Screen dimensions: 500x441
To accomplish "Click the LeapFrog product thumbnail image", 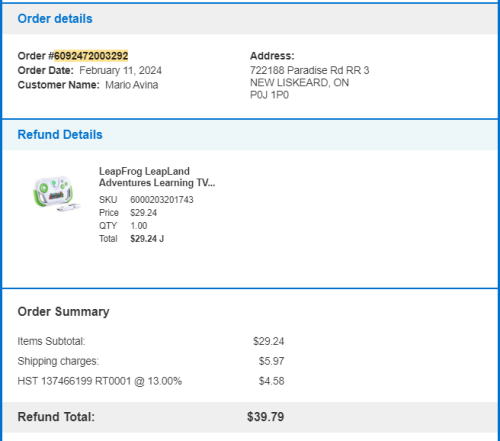I will pos(56,194).
